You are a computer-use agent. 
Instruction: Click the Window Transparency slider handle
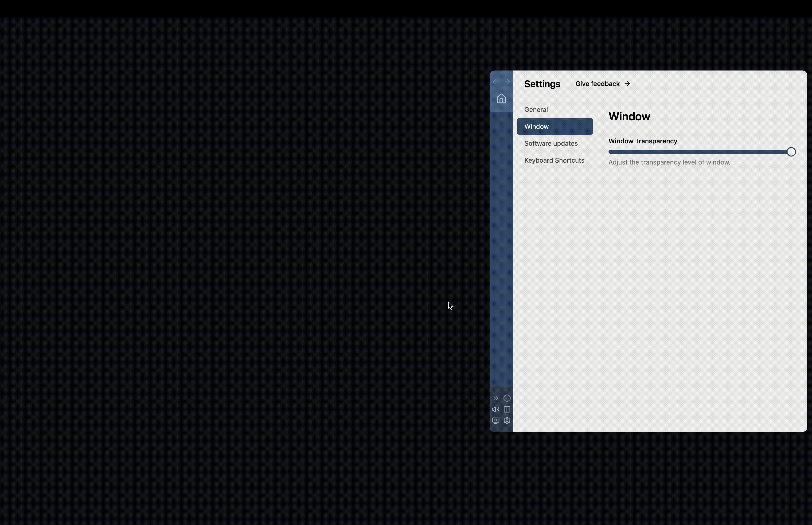(791, 152)
